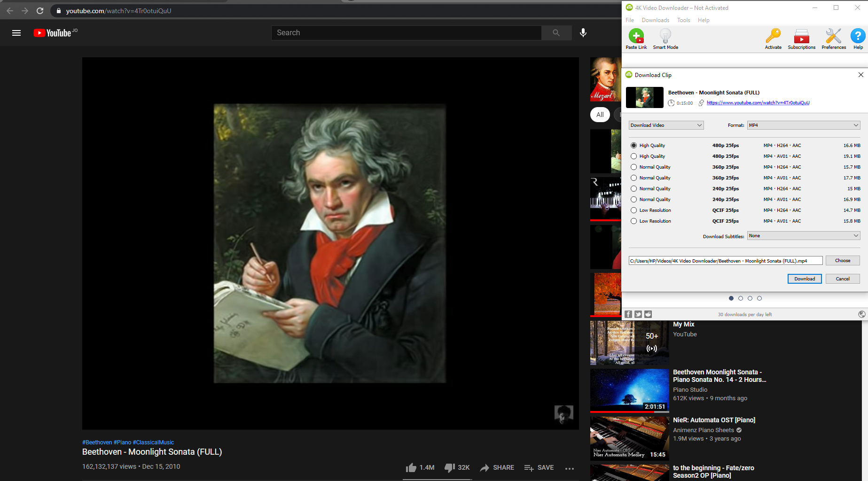The width and height of the screenshot is (868, 481).
Task: Click YouTube search magnifier button
Action: click(556, 33)
